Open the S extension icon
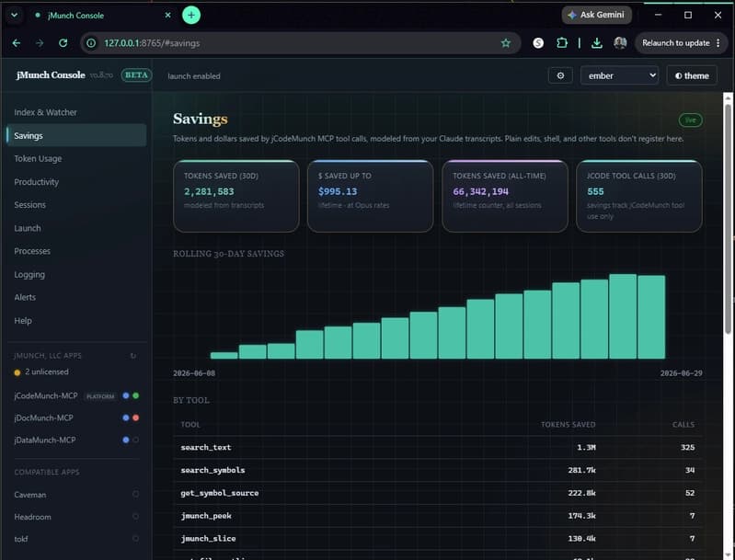This screenshot has width=735, height=560. (x=538, y=43)
